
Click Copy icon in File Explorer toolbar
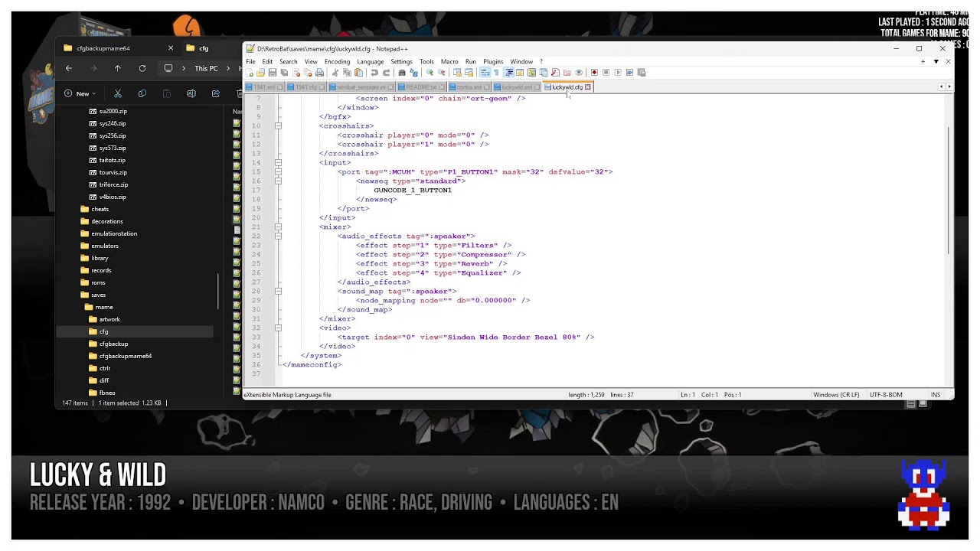click(x=142, y=93)
